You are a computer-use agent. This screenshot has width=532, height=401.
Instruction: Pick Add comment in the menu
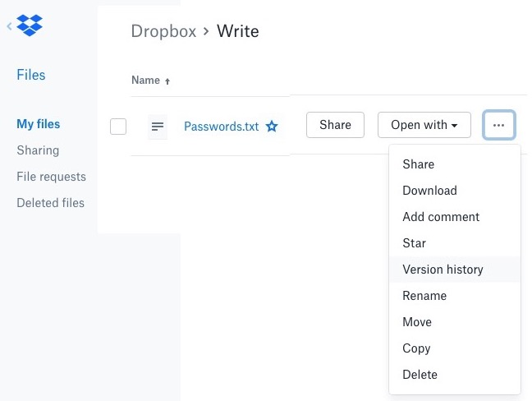coord(455,217)
